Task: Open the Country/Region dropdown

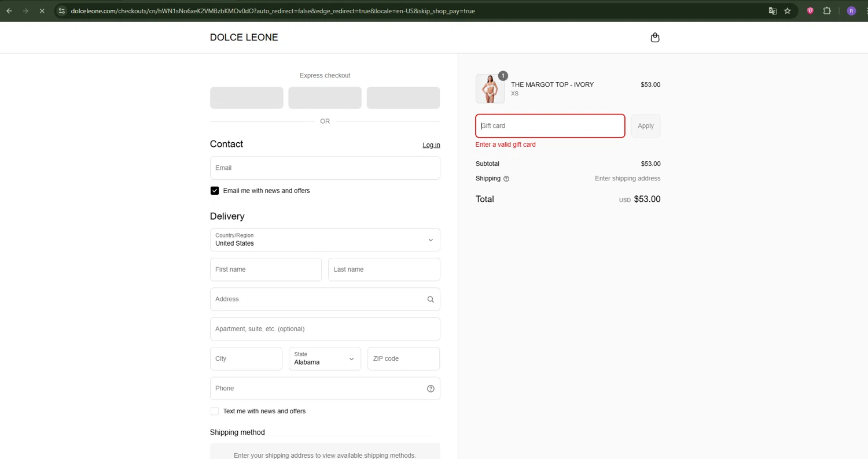Action: 325,240
